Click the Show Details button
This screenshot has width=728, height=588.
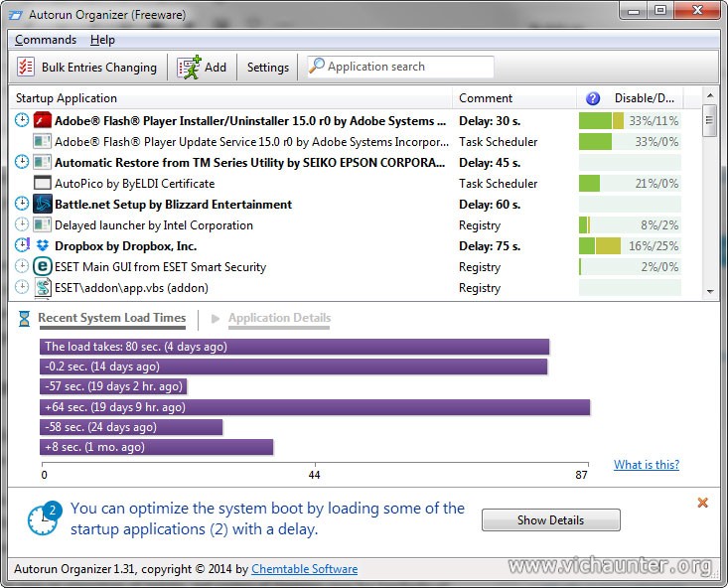550,520
